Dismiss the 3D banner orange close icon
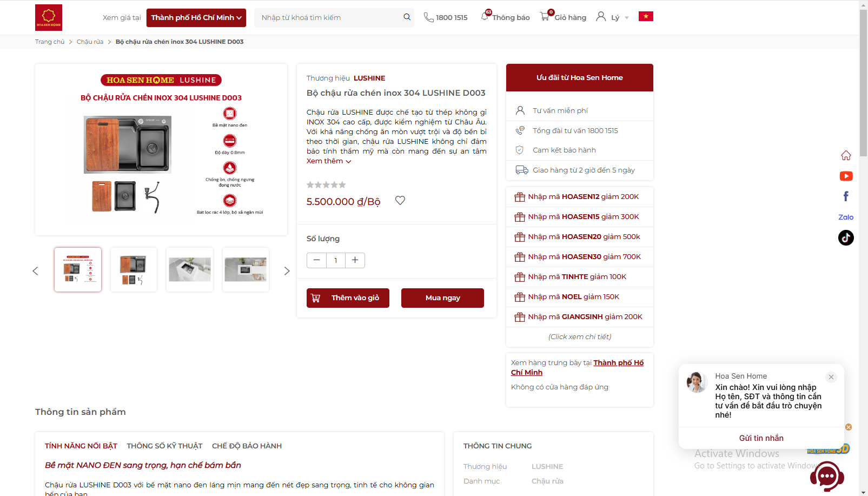 click(849, 427)
